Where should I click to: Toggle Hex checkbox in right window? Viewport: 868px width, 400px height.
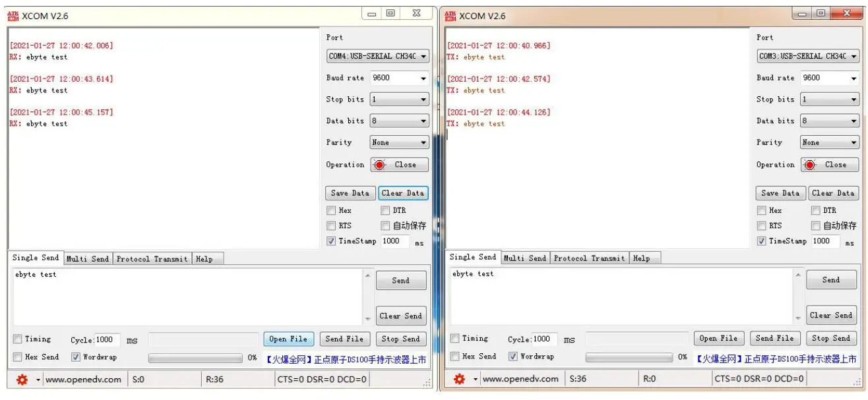tap(762, 211)
